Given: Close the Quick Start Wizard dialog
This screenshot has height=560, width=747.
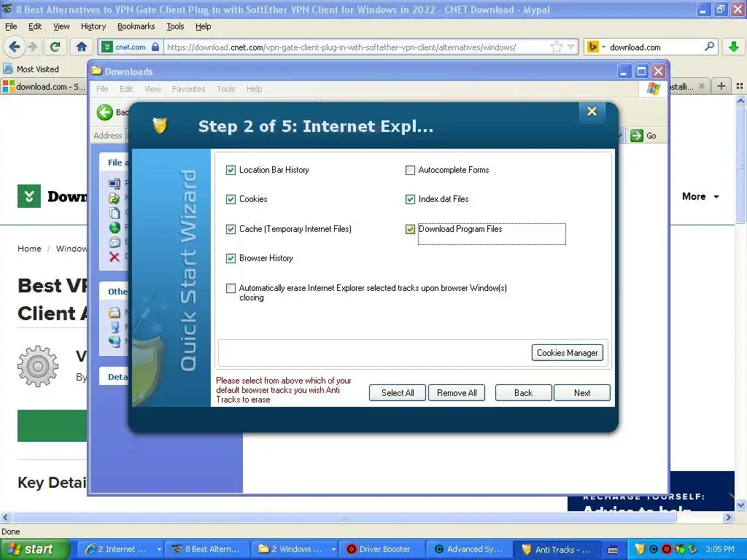Looking at the screenshot, I should point(592,112).
